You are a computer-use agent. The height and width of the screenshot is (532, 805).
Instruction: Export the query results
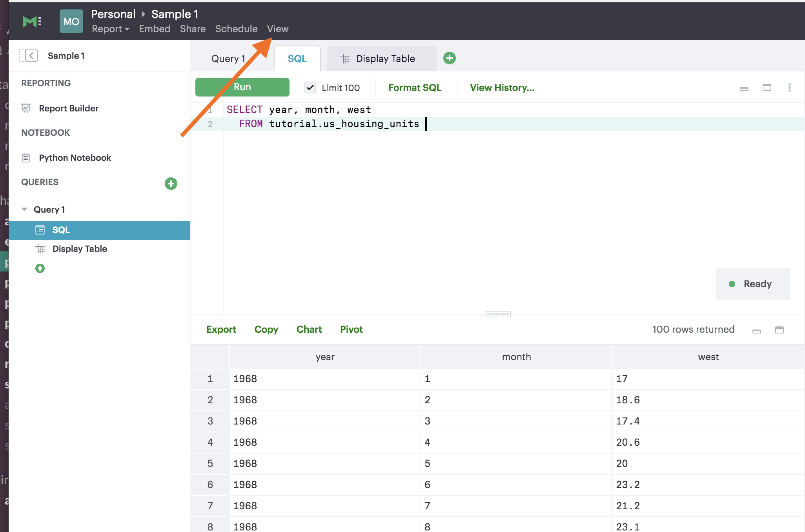point(221,330)
